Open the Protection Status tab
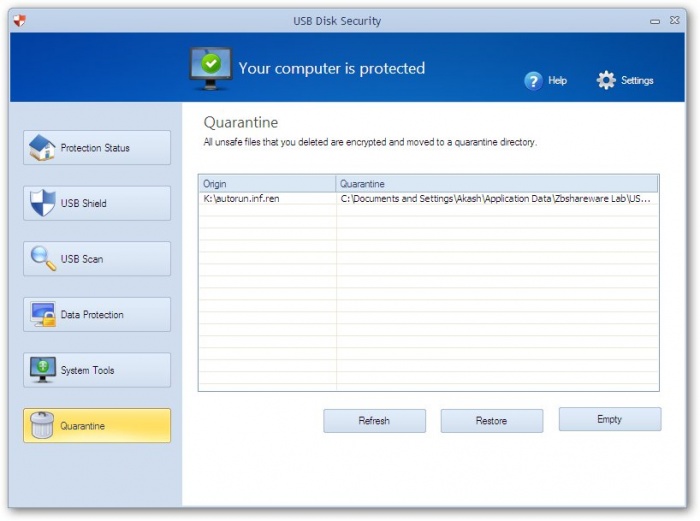The image size is (700, 521). (96, 148)
